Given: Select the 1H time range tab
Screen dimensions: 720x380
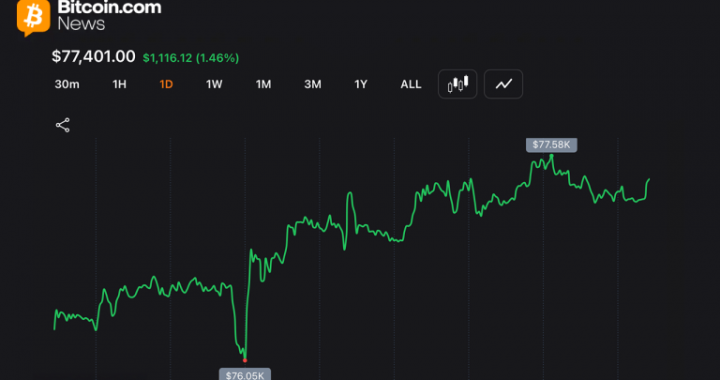Looking at the screenshot, I should (119, 84).
